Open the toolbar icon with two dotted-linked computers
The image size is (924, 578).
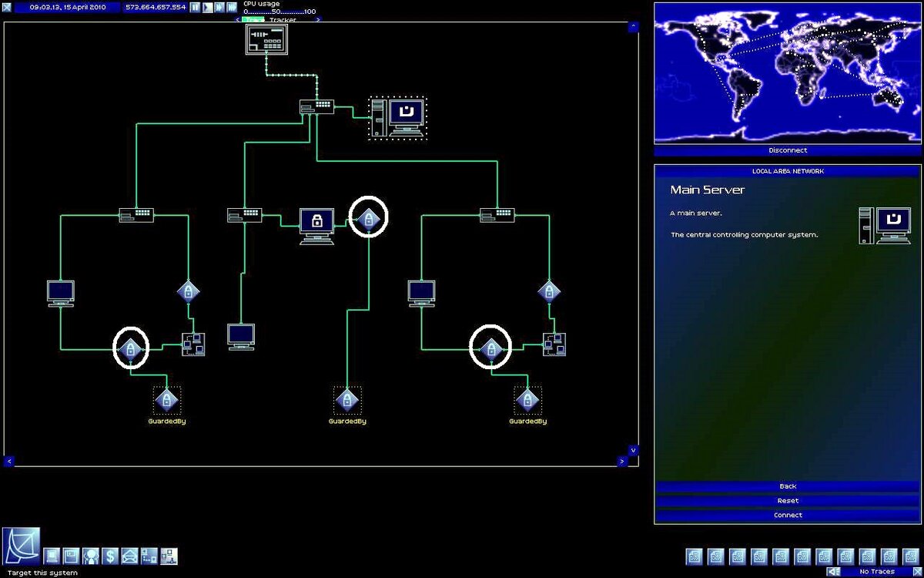(149, 556)
